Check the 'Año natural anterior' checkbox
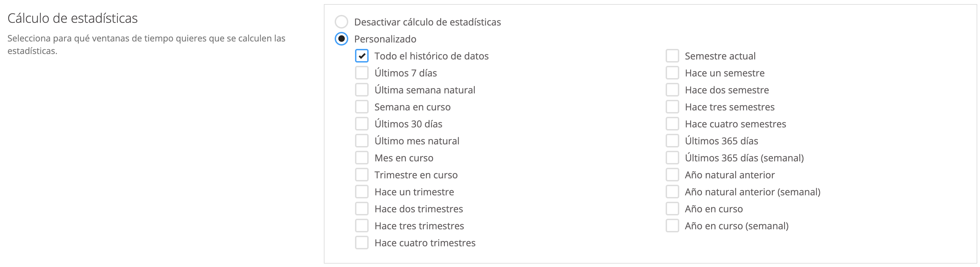 (672, 175)
